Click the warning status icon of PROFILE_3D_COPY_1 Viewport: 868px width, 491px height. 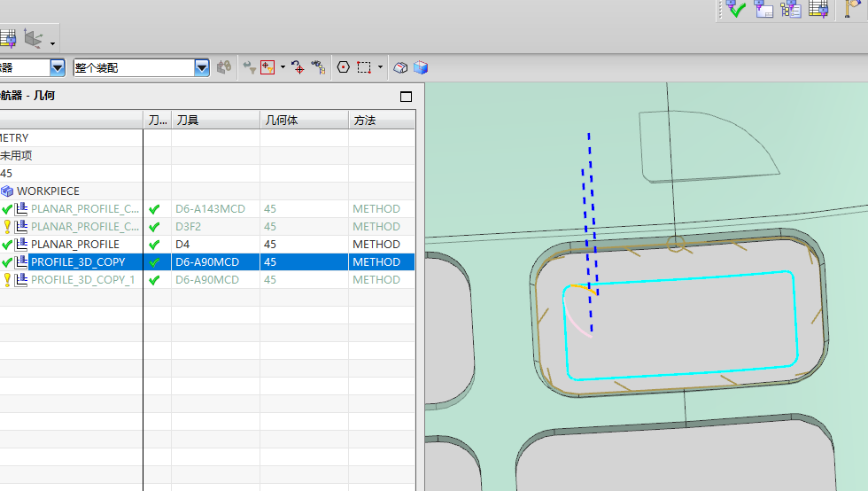[x=7, y=280]
